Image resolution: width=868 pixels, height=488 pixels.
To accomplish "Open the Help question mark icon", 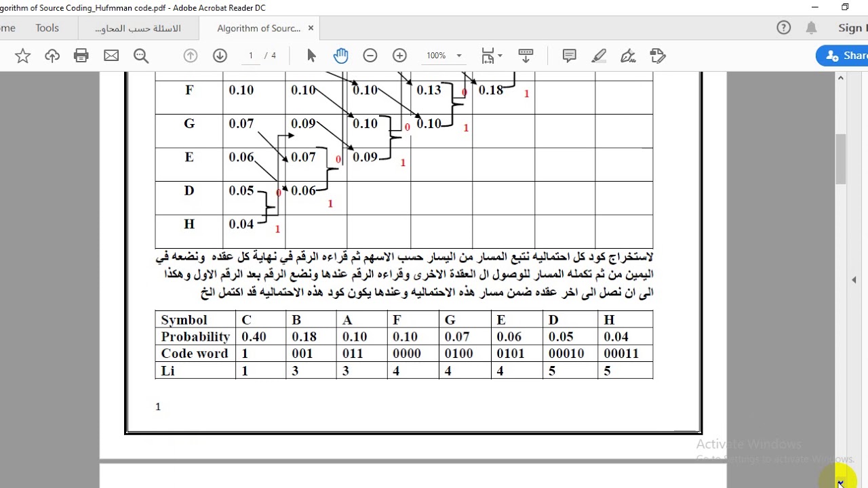I will [784, 28].
